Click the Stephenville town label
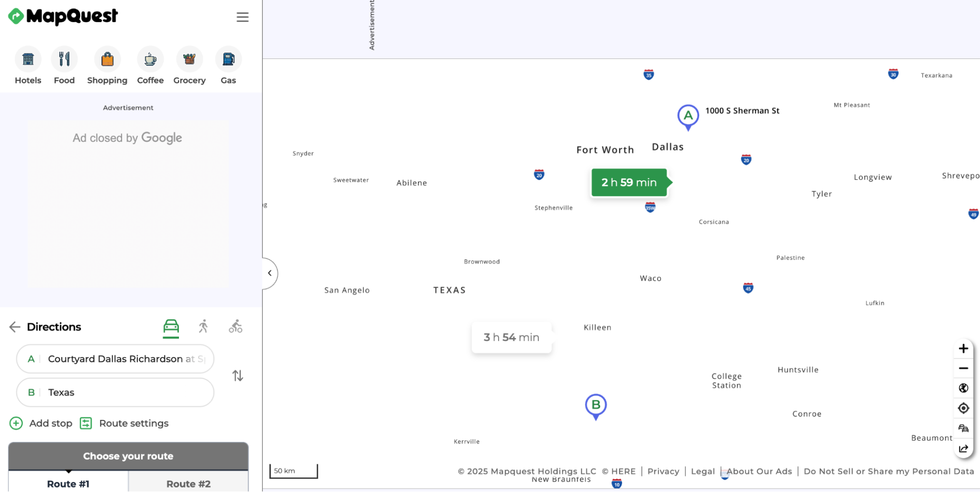 pyautogui.click(x=553, y=208)
